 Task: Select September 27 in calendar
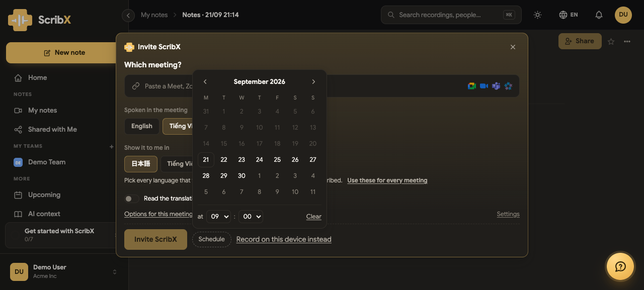pos(313,160)
